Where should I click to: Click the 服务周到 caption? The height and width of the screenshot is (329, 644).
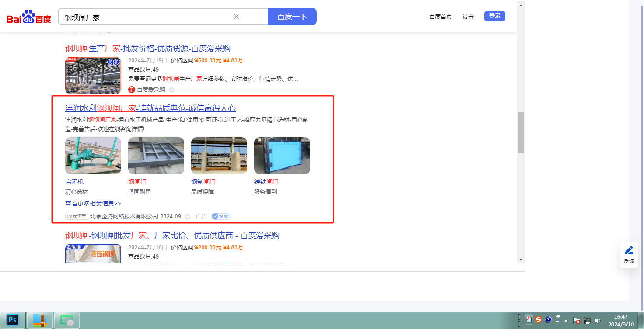[x=266, y=192]
